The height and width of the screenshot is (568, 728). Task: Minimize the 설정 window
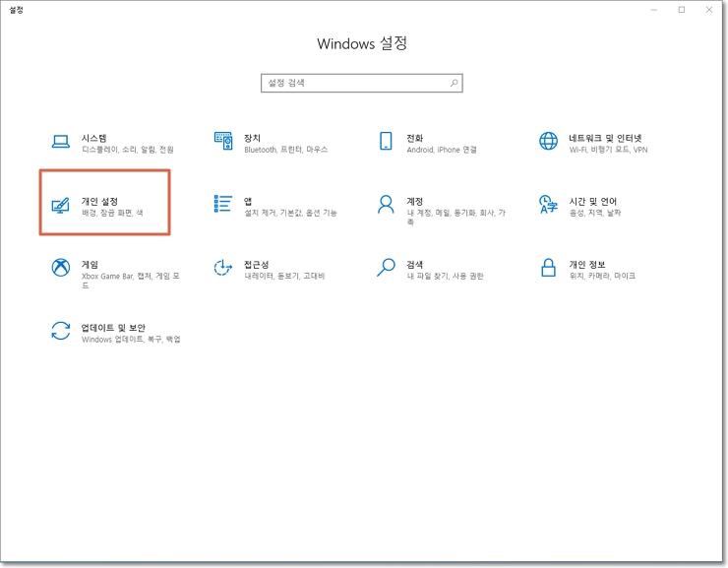click(x=653, y=10)
